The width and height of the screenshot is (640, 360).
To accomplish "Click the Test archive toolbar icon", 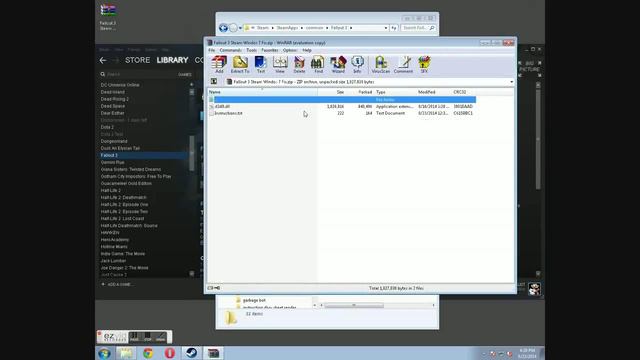I will coord(260,64).
